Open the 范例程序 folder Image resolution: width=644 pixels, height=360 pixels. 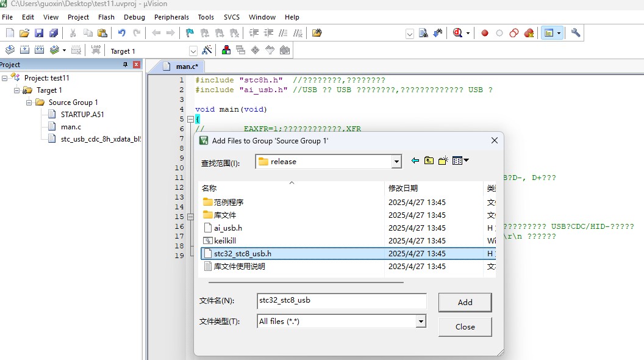click(x=228, y=202)
